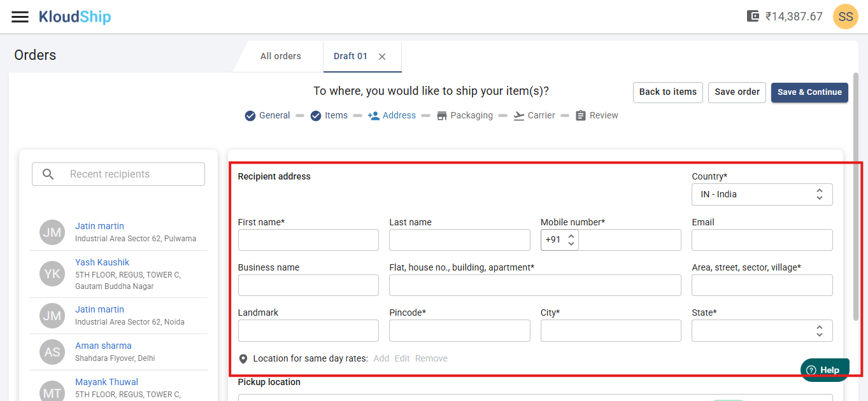Select the Draft 01 tab
868x401 pixels.
click(x=350, y=56)
